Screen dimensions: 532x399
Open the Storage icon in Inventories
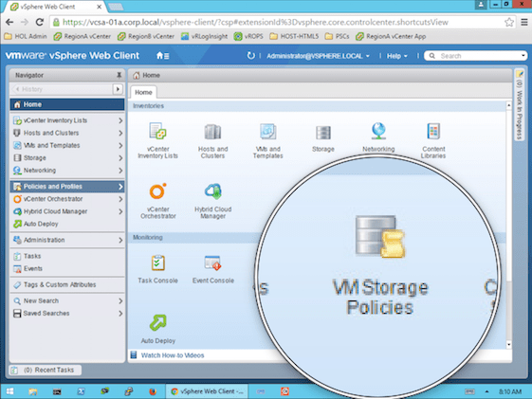[x=323, y=133]
